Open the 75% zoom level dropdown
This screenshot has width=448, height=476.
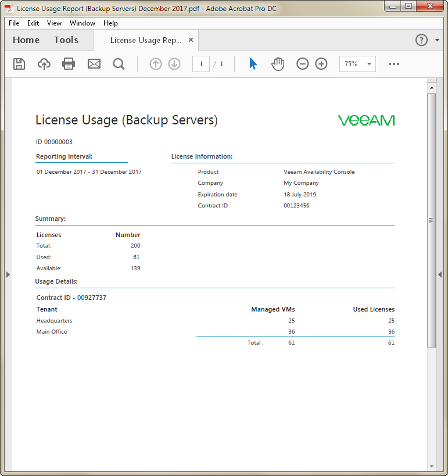click(357, 64)
